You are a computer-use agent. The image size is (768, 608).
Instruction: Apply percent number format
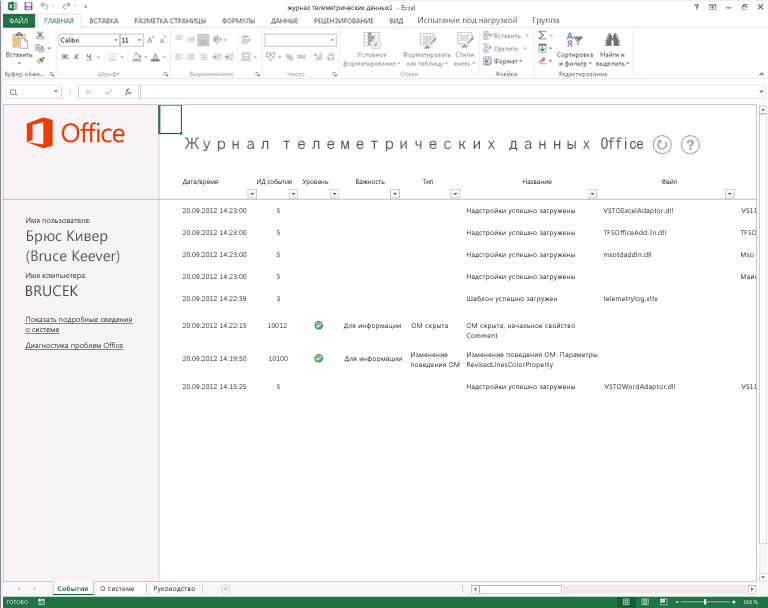pos(289,57)
